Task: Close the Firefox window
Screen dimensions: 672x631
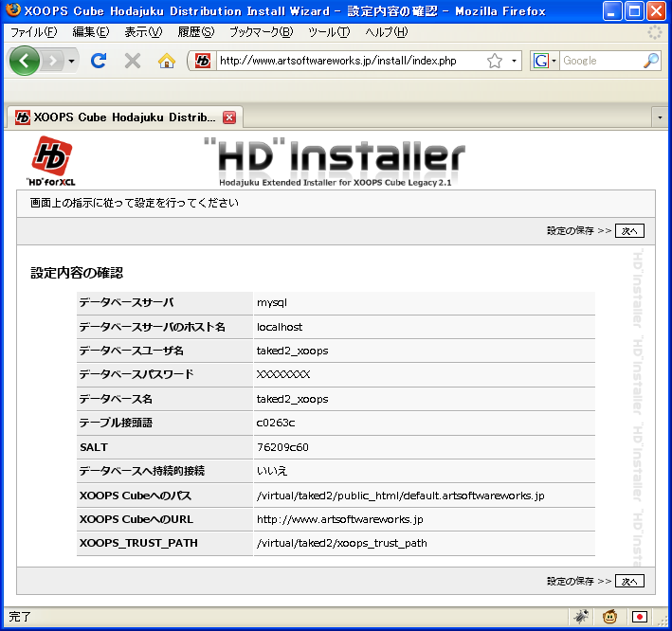Action: [x=657, y=11]
